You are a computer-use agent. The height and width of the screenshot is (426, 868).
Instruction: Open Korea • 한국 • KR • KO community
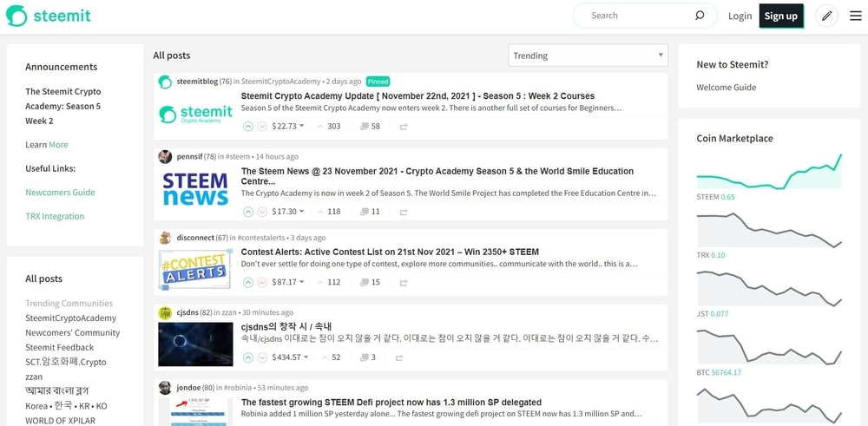click(x=67, y=406)
